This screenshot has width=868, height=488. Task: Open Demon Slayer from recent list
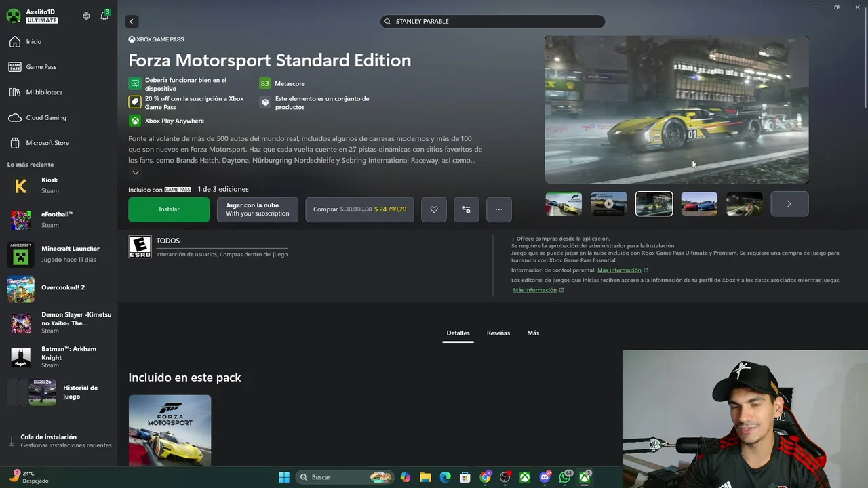click(58, 323)
